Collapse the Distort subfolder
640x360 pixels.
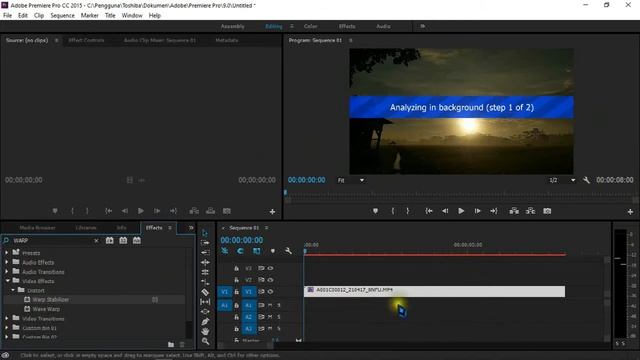tap(13, 290)
